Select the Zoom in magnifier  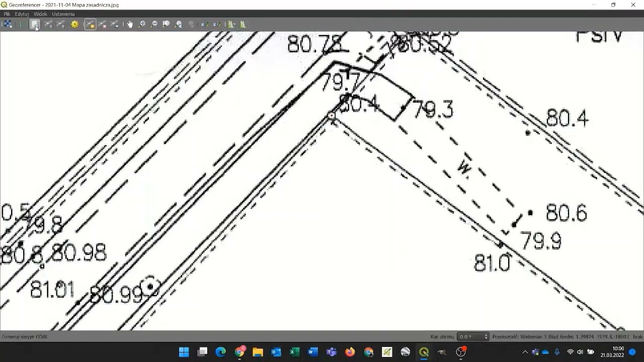click(x=142, y=24)
